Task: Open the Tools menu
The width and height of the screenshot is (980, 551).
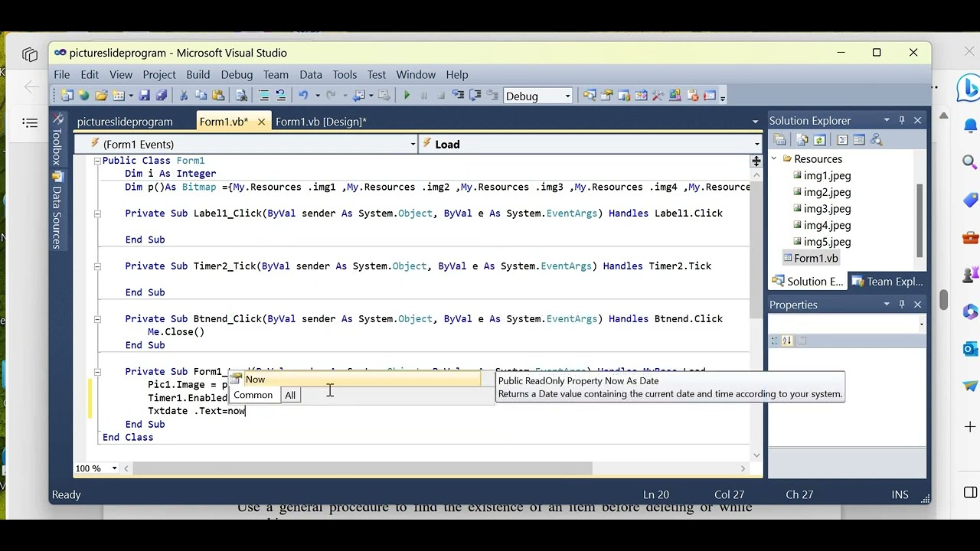Action: (x=345, y=74)
